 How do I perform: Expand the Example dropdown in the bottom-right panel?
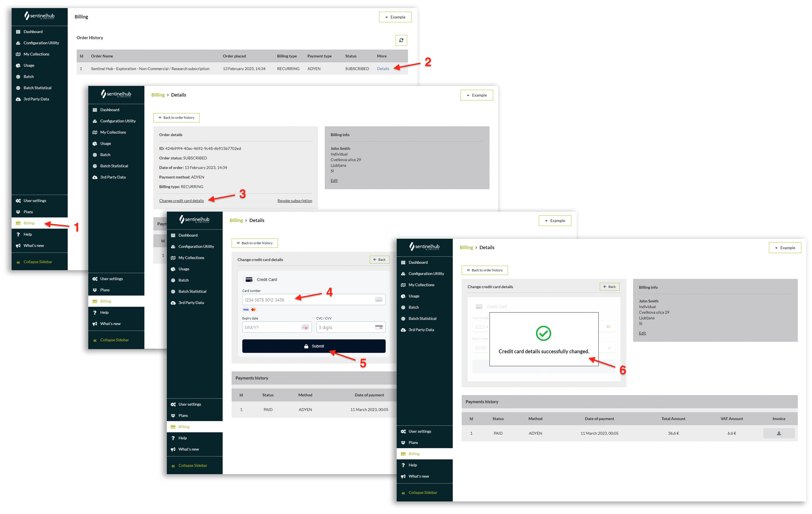[785, 248]
